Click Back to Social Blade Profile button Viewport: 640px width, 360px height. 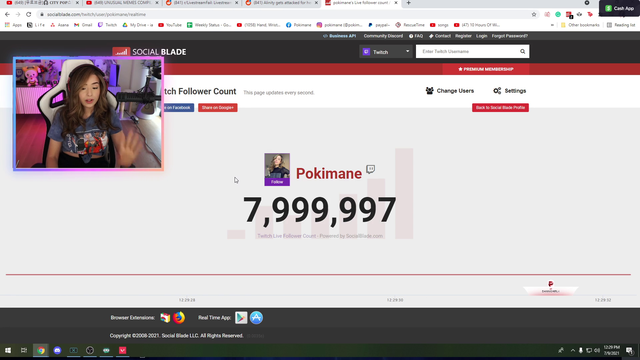[500, 107]
